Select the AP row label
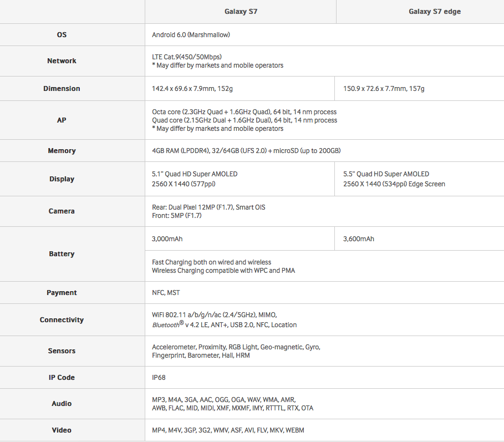The image size is (504, 442). (x=62, y=120)
